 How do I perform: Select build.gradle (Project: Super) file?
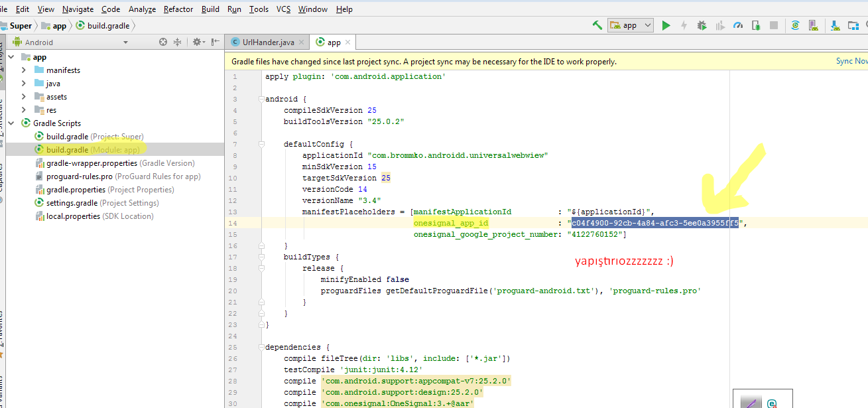pos(95,137)
